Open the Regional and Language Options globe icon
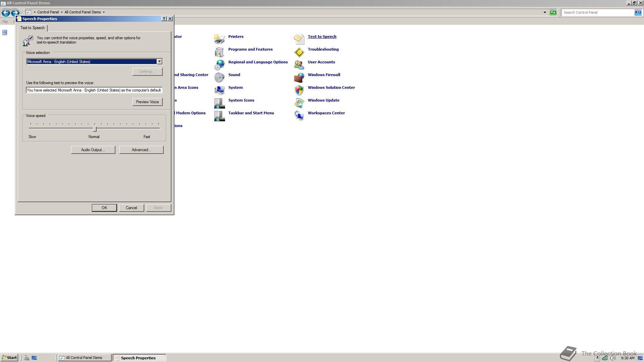This screenshot has width=644, height=362. 219,65
